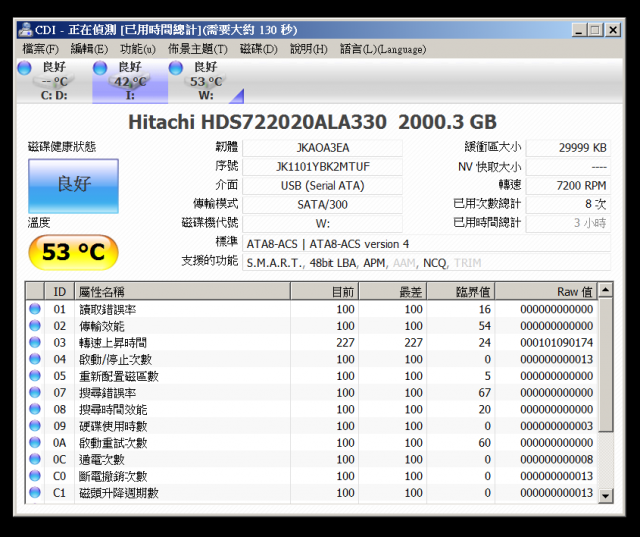640x537 pixels.
Task: Click status orb of row 0A 啟動重試次數
Action: pos(35,442)
